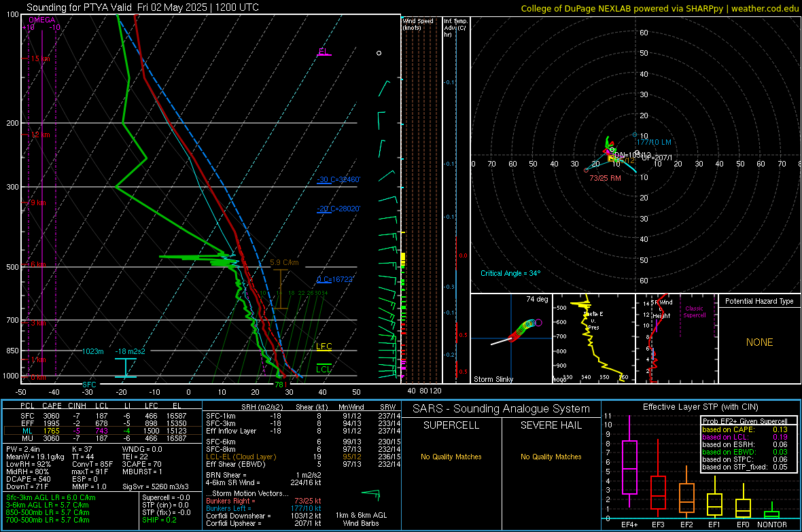Select the yellow LFC marker on the Skew-T
The width and height of the screenshot is (802, 532).
point(324,347)
